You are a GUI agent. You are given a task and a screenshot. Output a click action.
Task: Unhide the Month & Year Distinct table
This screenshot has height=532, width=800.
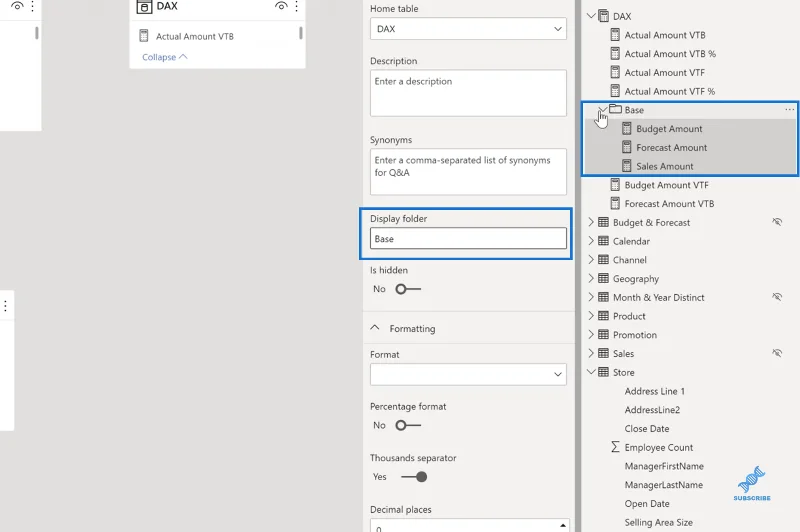coord(777,297)
